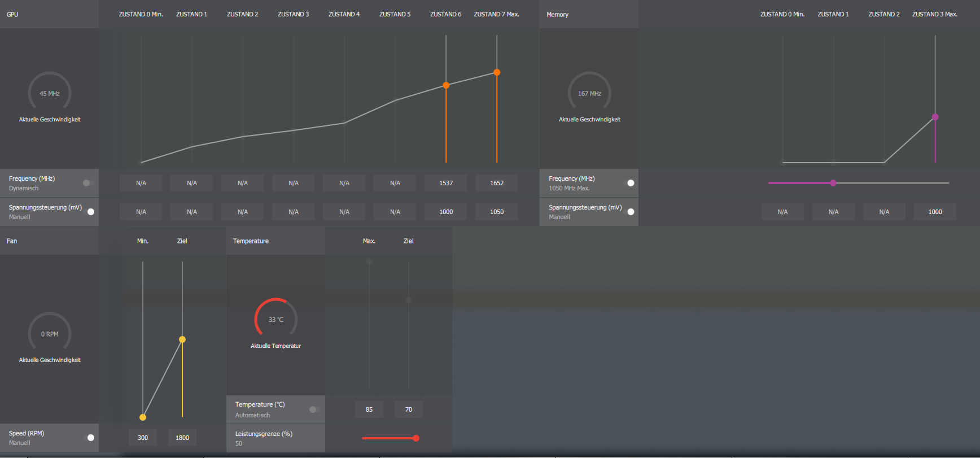
Task: Click fan minimum speed field 300
Action: pyautogui.click(x=143, y=438)
